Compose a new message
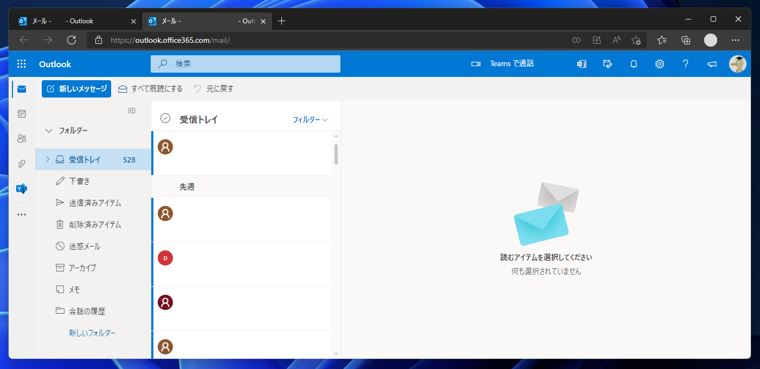The width and height of the screenshot is (760, 369). coord(77,89)
